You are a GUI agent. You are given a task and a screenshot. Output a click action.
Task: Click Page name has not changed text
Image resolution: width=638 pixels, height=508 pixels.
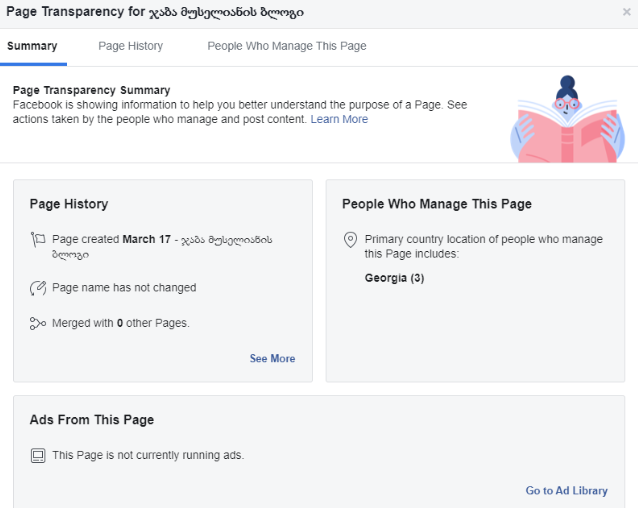(x=124, y=288)
